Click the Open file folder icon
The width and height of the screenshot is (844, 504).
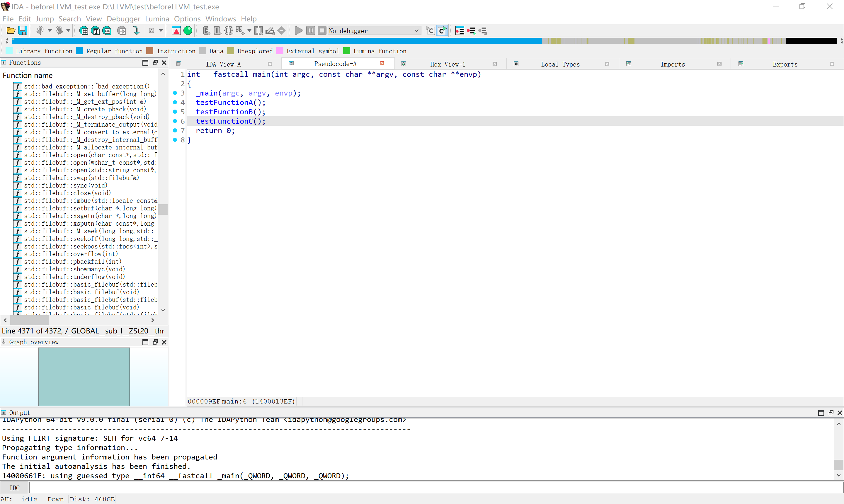click(11, 31)
